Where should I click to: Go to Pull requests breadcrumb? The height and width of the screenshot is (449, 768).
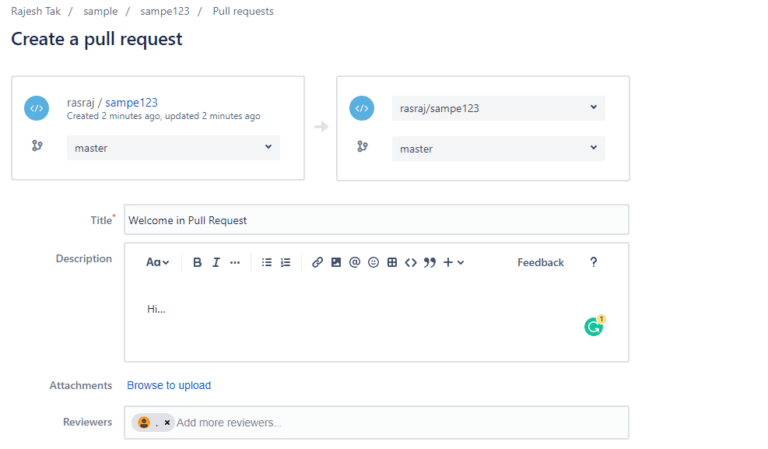tap(243, 11)
